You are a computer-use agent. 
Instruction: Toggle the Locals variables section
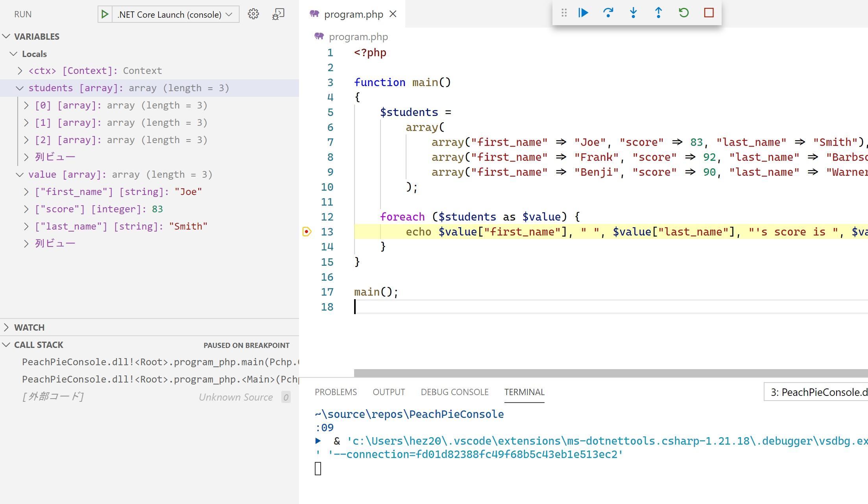pos(13,53)
